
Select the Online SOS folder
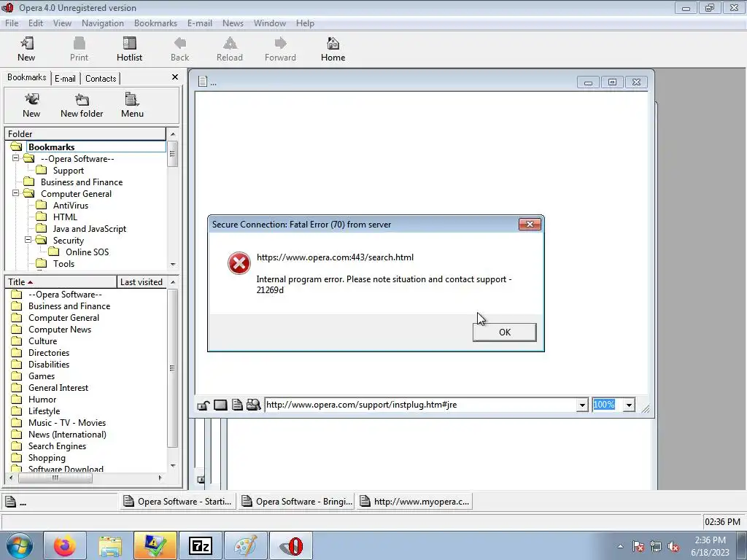pos(88,252)
